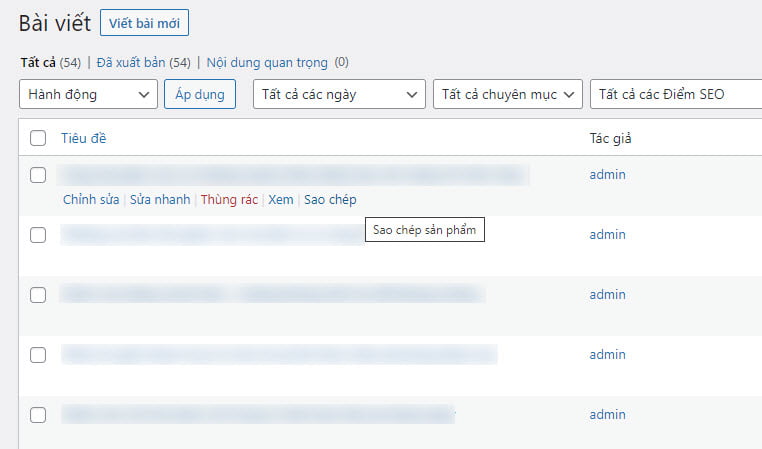The width and height of the screenshot is (762, 449).
Task: Filter posts by "Đã xuất bản"
Action: tap(132, 62)
